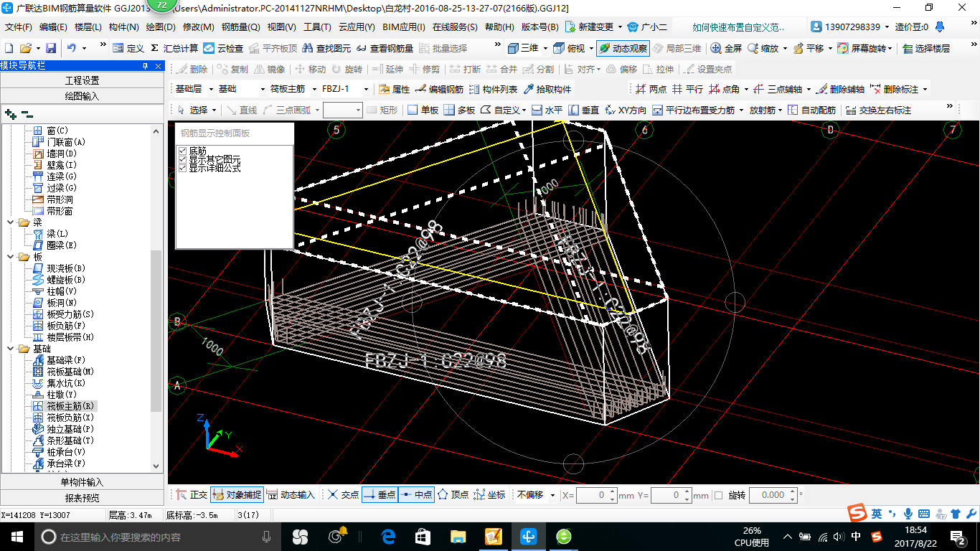Click 编辑钢筋 edit rebar tool

coord(439,89)
